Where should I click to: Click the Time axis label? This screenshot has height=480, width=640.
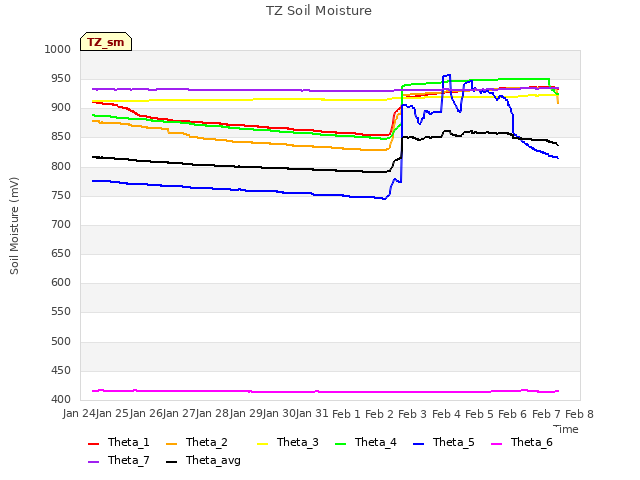point(566,429)
